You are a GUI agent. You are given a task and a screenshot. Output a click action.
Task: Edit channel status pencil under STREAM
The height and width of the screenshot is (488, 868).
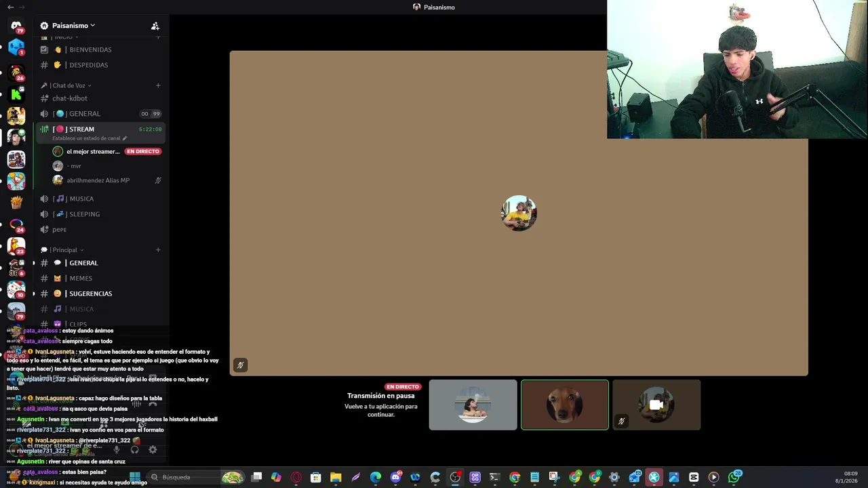124,138
